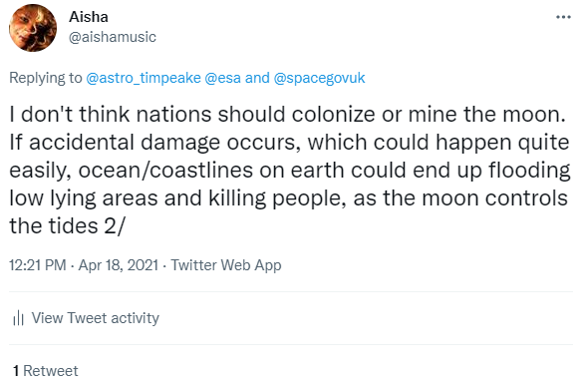Viewport: 588px width, 384px height.
Task: Click the Apr 18, 2021 date
Action: click(119, 265)
